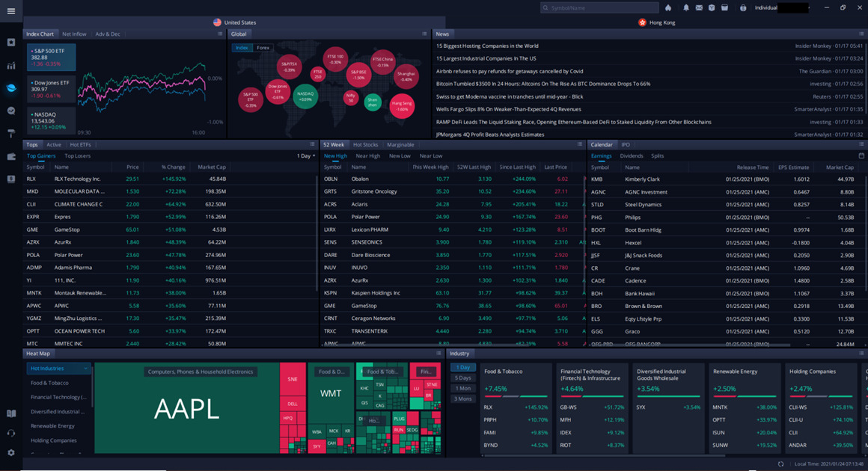
Task: Open the bar chart icon in sidebar
Action: [11, 65]
